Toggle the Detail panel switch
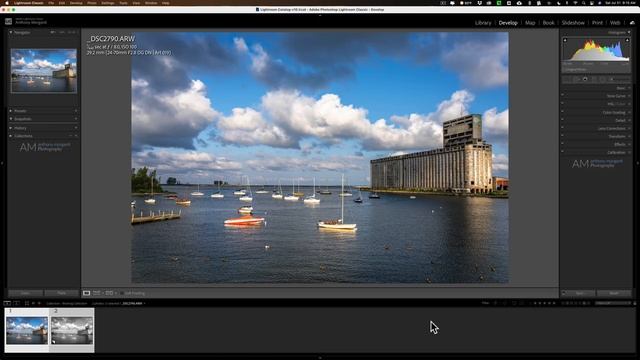Screen dimensions: 640x360 [562, 120]
